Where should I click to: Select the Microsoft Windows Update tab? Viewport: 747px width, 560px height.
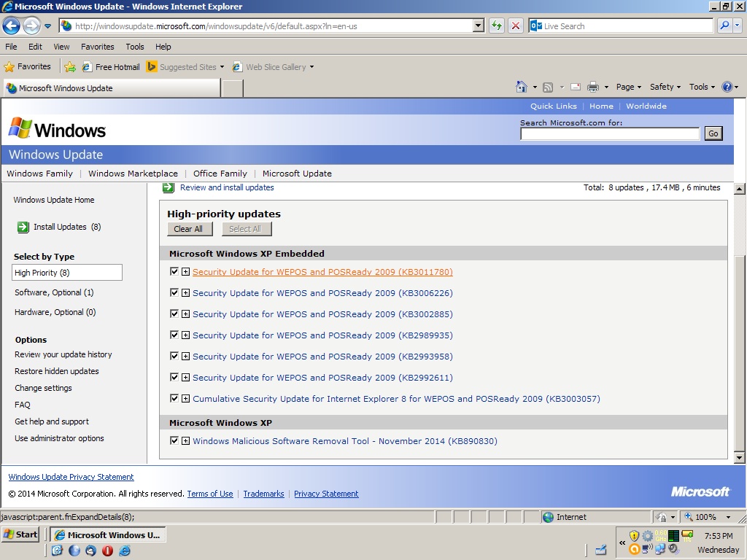112,88
